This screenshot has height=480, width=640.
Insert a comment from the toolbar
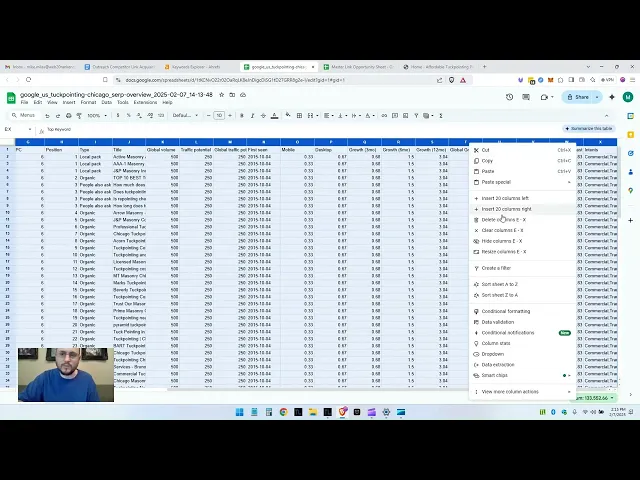pos(395,116)
